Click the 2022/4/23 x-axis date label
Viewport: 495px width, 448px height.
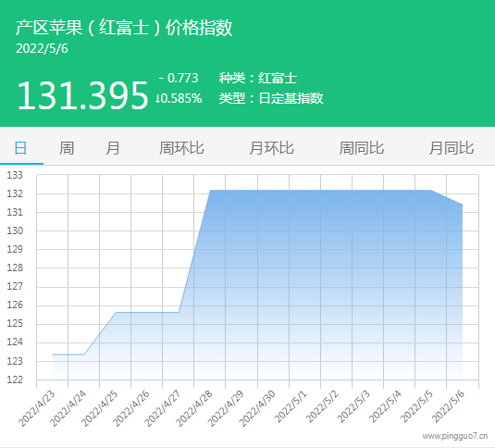click(x=37, y=408)
